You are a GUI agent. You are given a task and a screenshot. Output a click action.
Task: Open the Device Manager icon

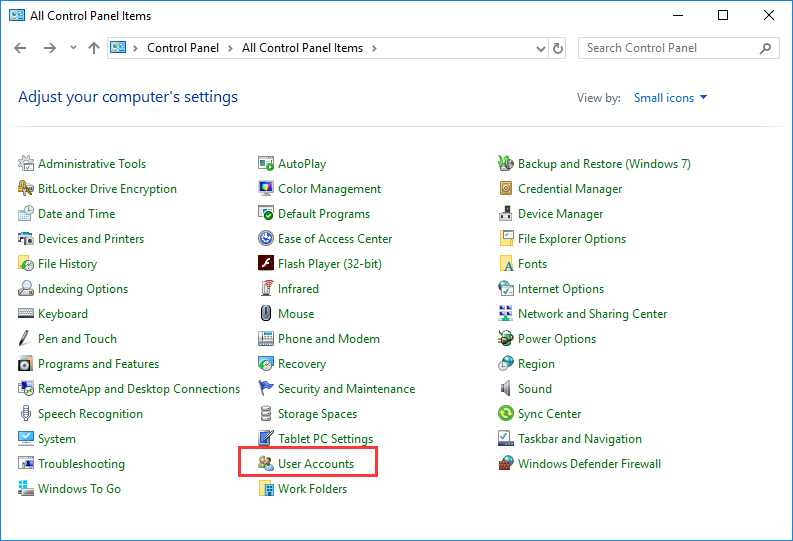(506, 213)
